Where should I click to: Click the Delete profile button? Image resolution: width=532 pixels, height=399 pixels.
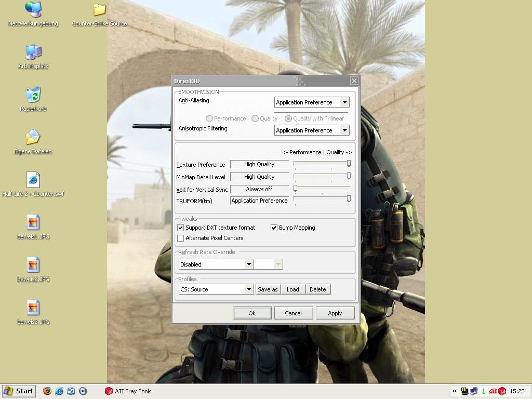[x=318, y=289]
